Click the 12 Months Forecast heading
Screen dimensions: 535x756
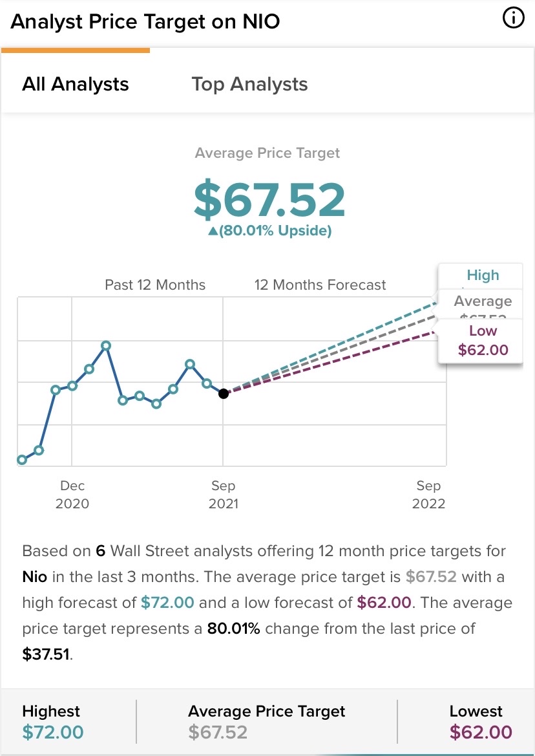[x=320, y=285]
